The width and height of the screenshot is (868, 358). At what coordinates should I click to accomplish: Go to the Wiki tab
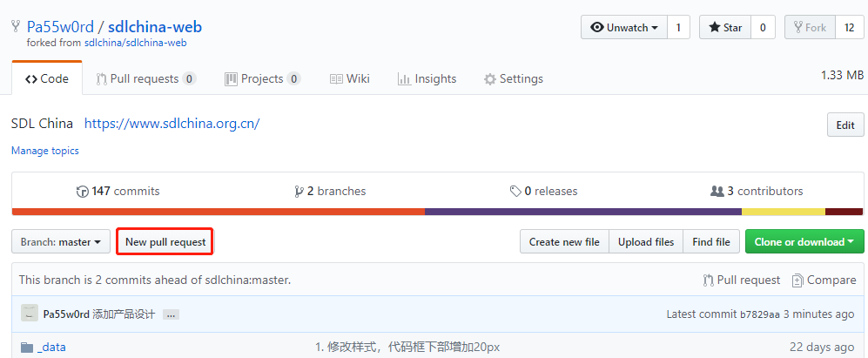click(349, 78)
